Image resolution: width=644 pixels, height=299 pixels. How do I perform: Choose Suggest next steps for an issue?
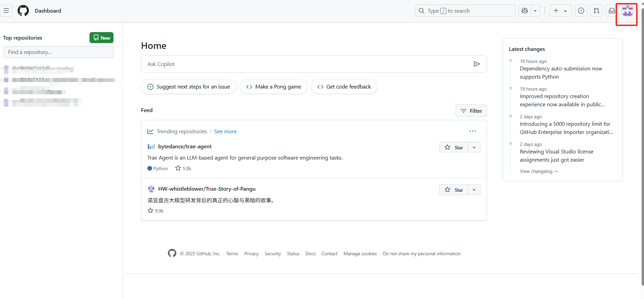(188, 87)
